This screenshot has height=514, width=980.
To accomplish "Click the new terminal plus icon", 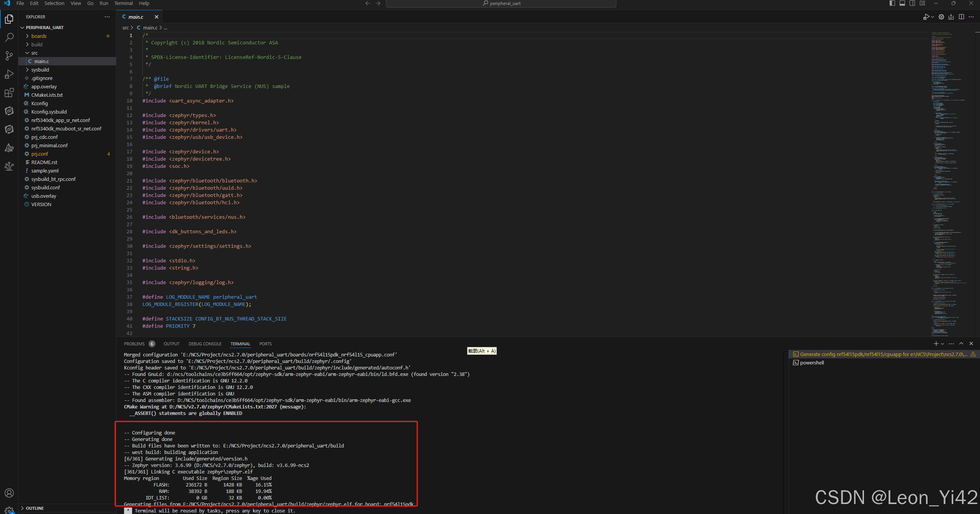I will [x=936, y=344].
